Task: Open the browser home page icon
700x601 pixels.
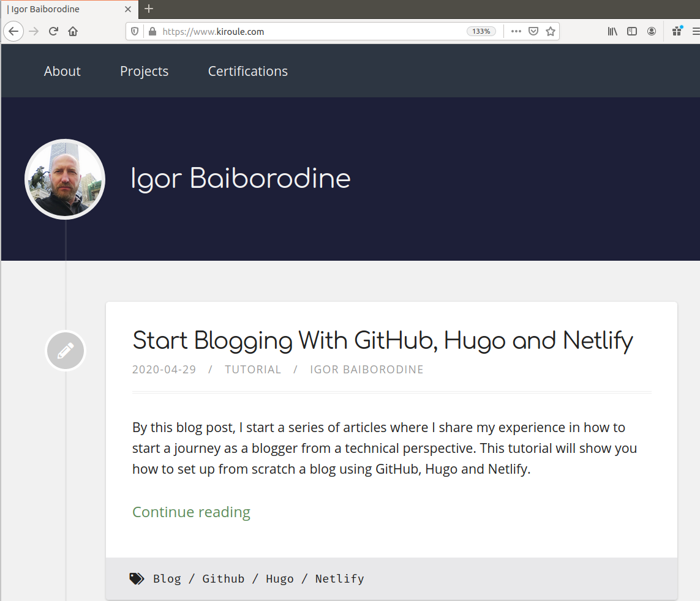Action: point(73,31)
